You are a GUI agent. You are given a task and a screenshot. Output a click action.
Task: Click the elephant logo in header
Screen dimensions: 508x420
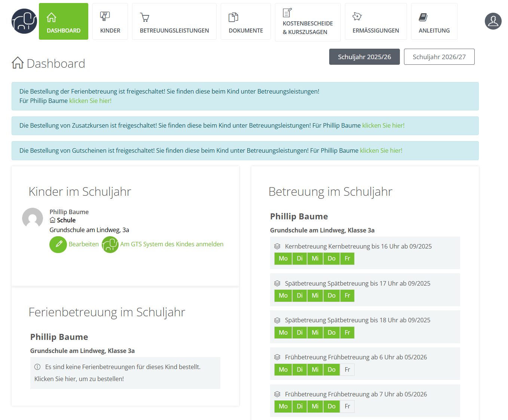point(24,21)
